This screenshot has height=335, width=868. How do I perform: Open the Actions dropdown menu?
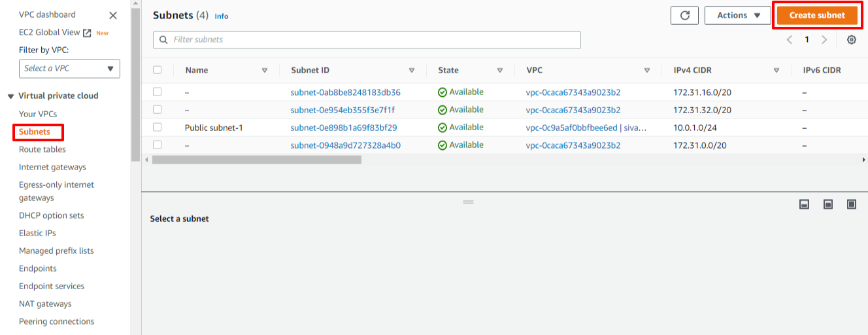[738, 16]
